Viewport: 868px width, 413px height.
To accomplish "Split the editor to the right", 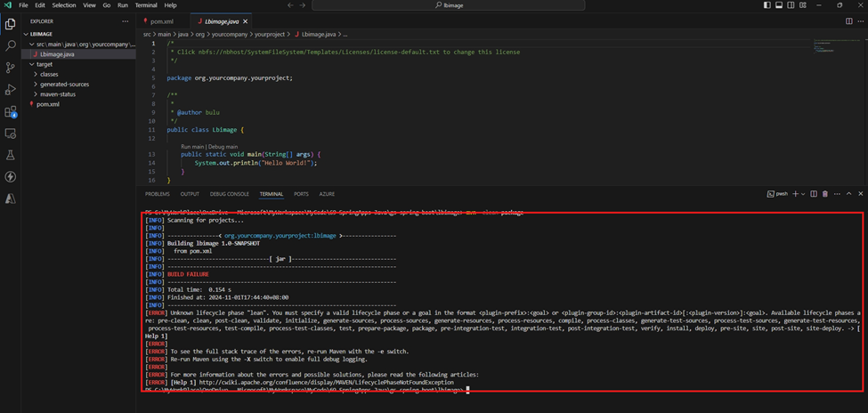I will [x=848, y=21].
